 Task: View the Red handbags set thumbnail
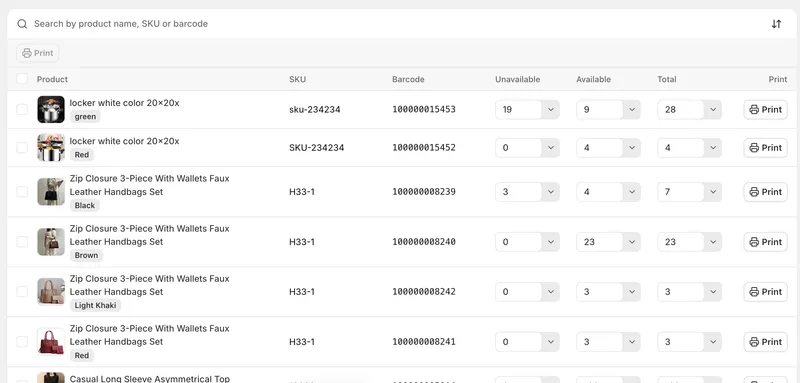coord(51,342)
